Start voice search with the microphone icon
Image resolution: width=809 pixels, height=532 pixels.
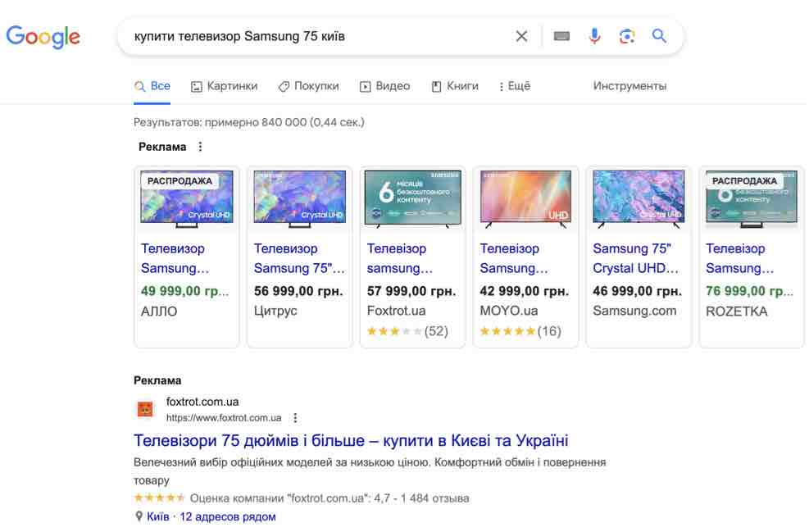click(x=593, y=36)
